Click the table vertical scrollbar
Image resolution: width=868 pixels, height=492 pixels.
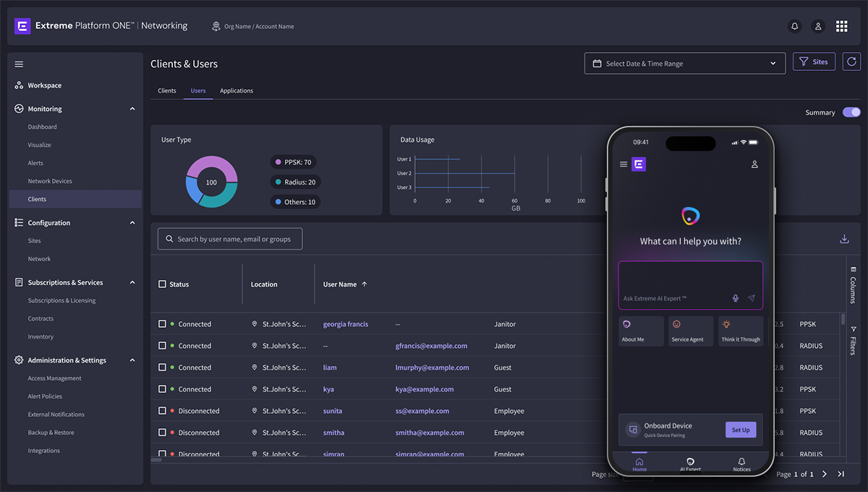coord(843,319)
